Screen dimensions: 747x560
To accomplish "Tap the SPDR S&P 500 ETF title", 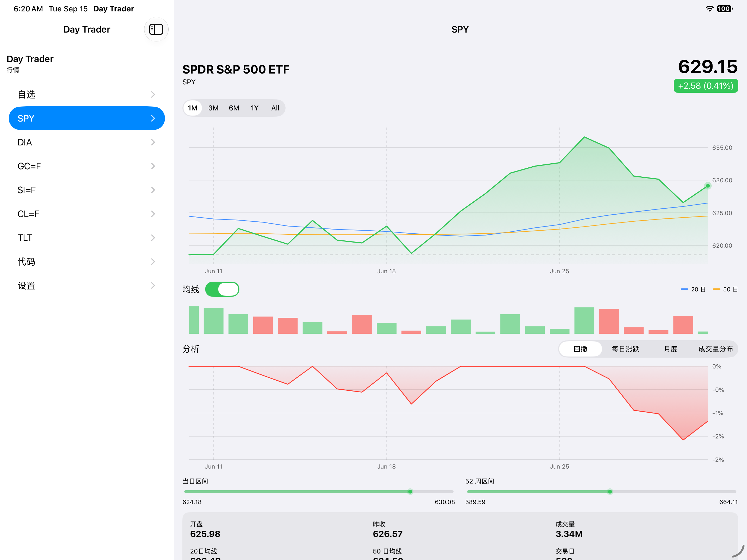I will 236,69.
